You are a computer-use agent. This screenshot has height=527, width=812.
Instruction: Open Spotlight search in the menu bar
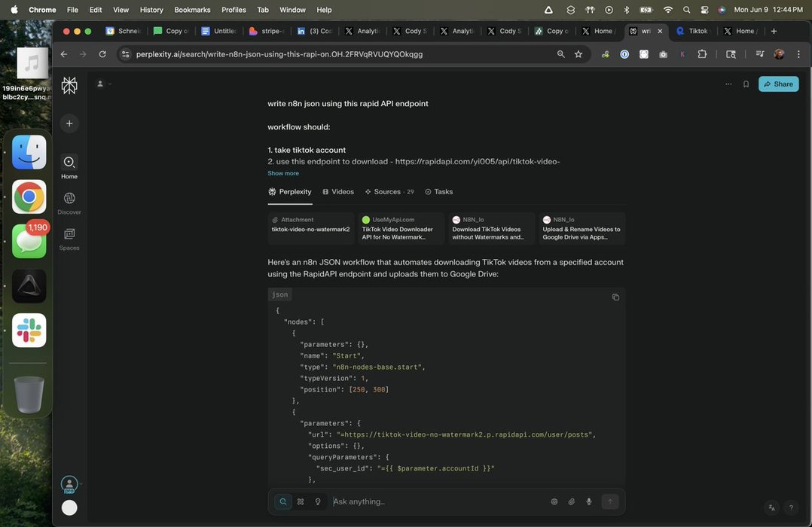click(686, 10)
